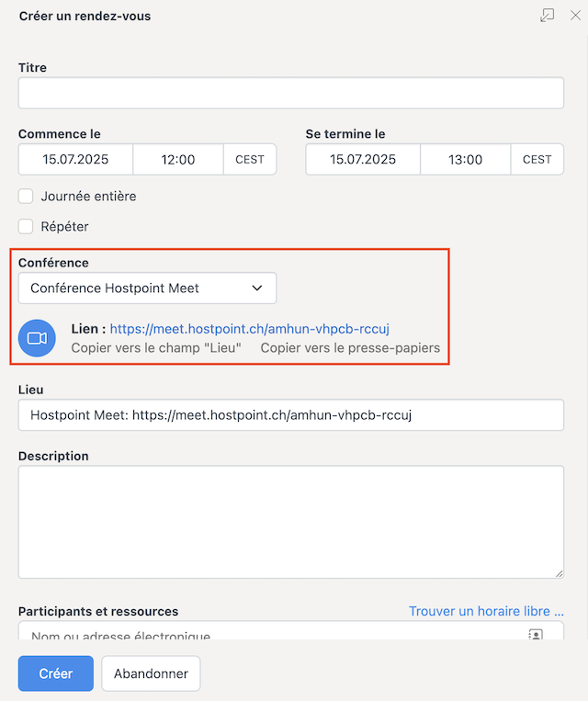Click inside the Description text area
This screenshot has width=588, height=701.
291,522
